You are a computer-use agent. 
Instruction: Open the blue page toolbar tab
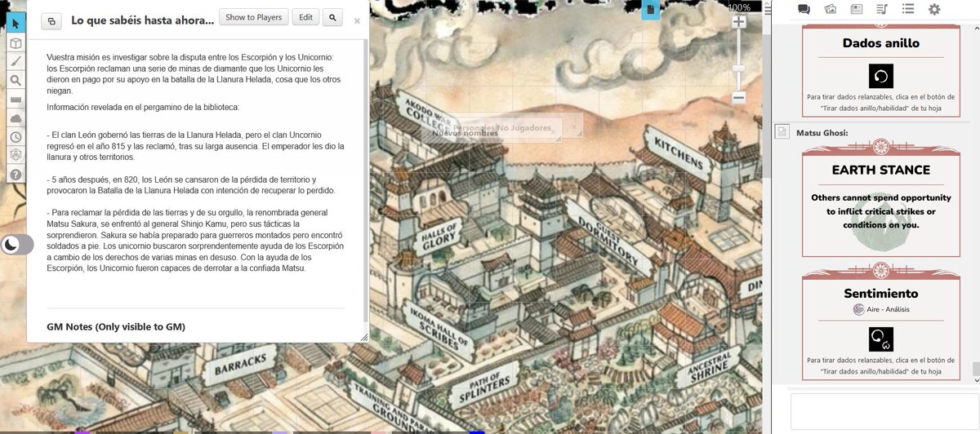[651, 9]
